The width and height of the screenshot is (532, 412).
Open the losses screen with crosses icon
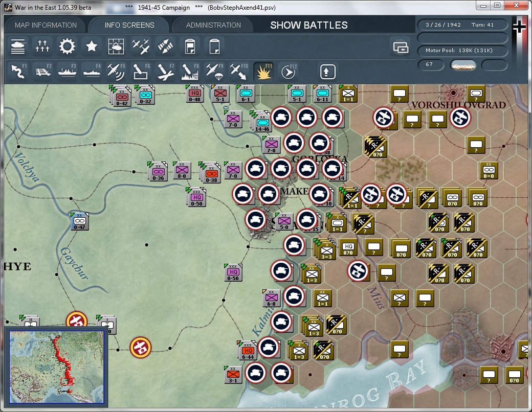point(42,47)
